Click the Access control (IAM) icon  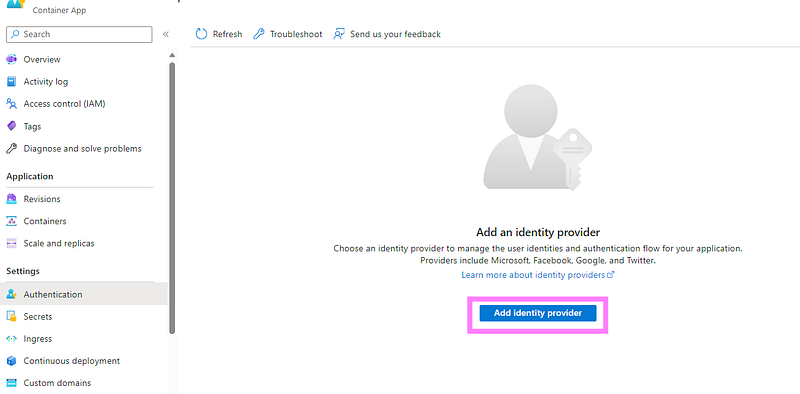pyautogui.click(x=11, y=104)
